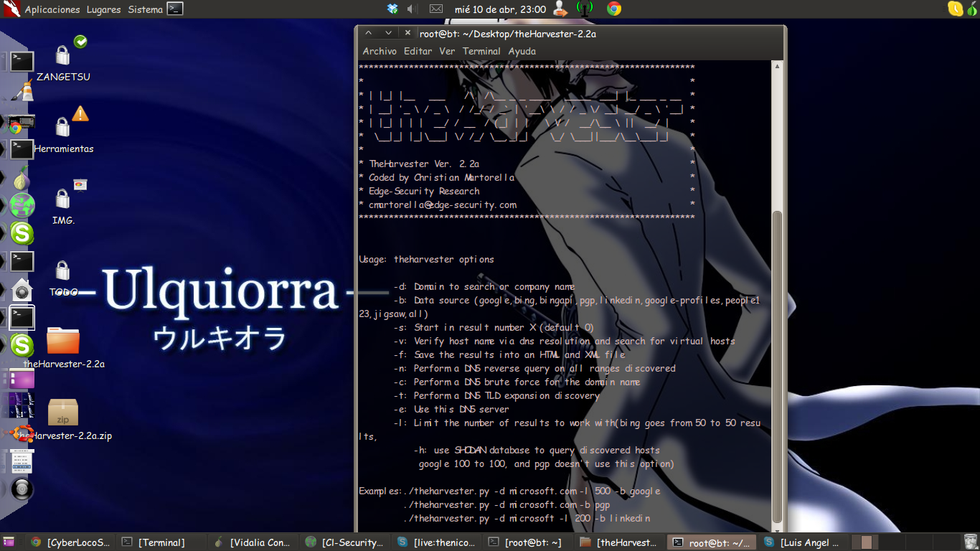Click the '-v: Verify host name' line

click(x=564, y=341)
